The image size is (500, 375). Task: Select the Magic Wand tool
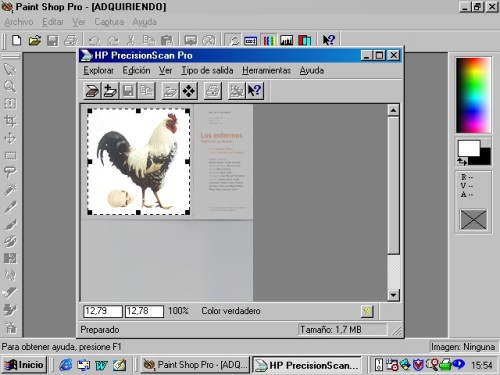[x=10, y=190]
